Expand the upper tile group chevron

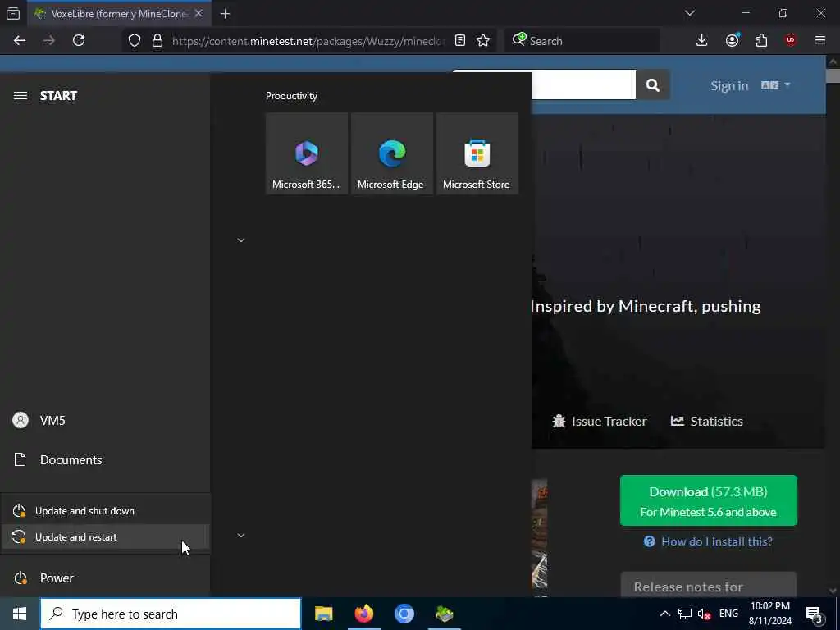pos(241,240)
